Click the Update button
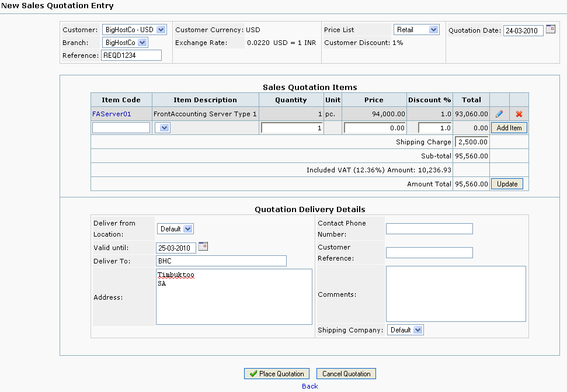The width and height of the screenshot is (567, 392). click(507, 183)
